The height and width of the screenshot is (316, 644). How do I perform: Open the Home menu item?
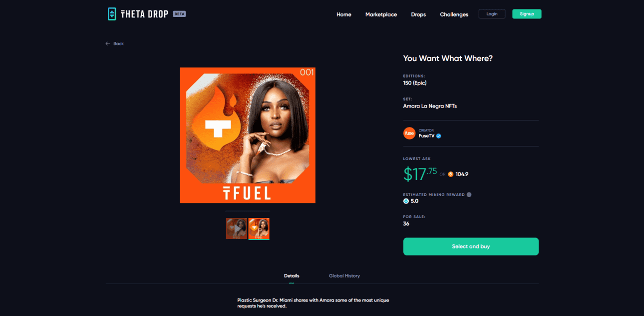click(344, 14)
